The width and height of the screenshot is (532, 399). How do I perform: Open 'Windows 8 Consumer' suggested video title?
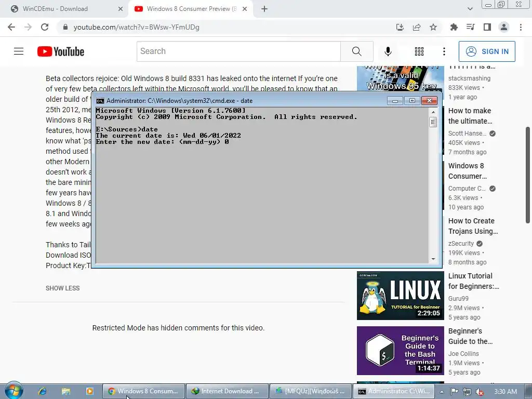coord(468,171)
